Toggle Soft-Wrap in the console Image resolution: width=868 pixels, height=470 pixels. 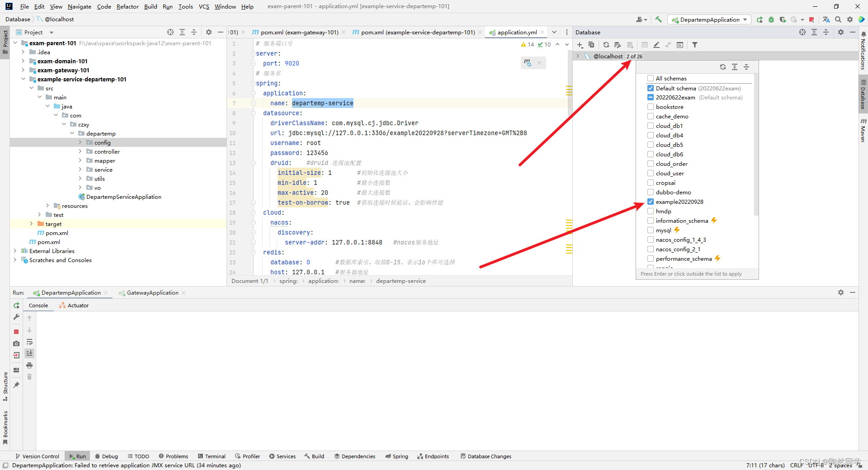tap(29, 342)
